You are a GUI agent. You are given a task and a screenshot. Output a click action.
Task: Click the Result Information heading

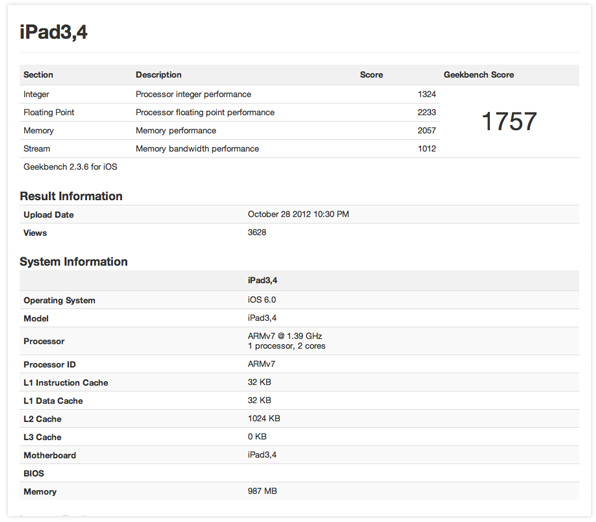(x=71, y=196)
